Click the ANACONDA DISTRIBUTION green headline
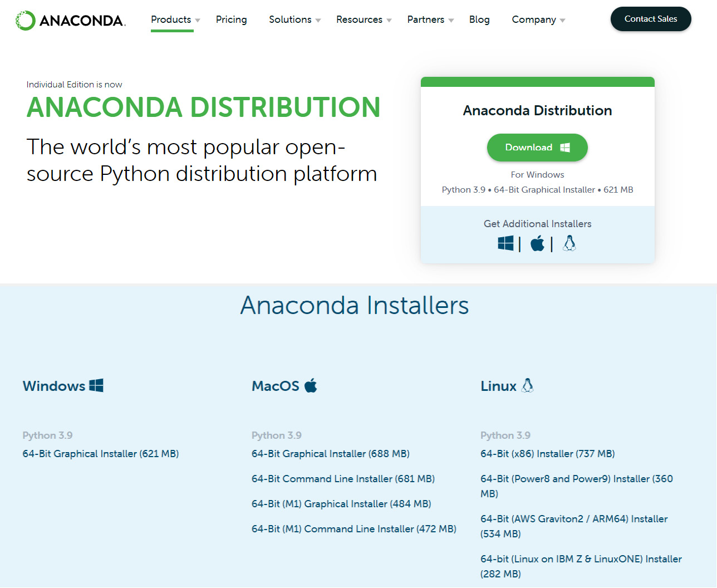Screen dimensions: 717x588 coord(204,107)
